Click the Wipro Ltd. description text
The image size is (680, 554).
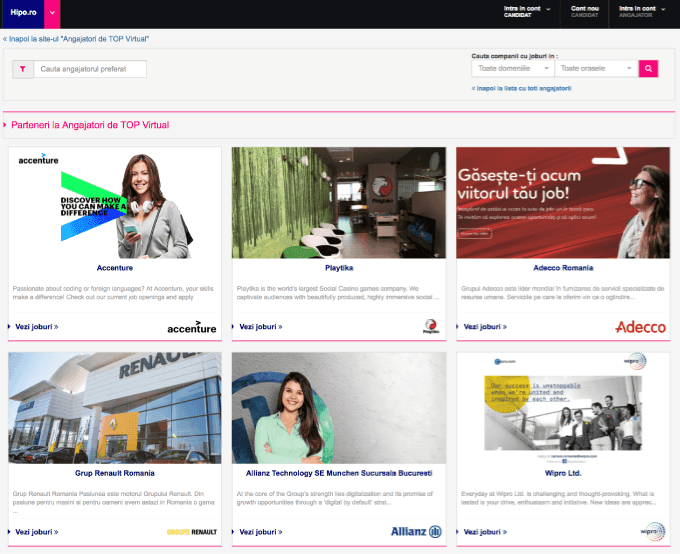click(559, 498)
